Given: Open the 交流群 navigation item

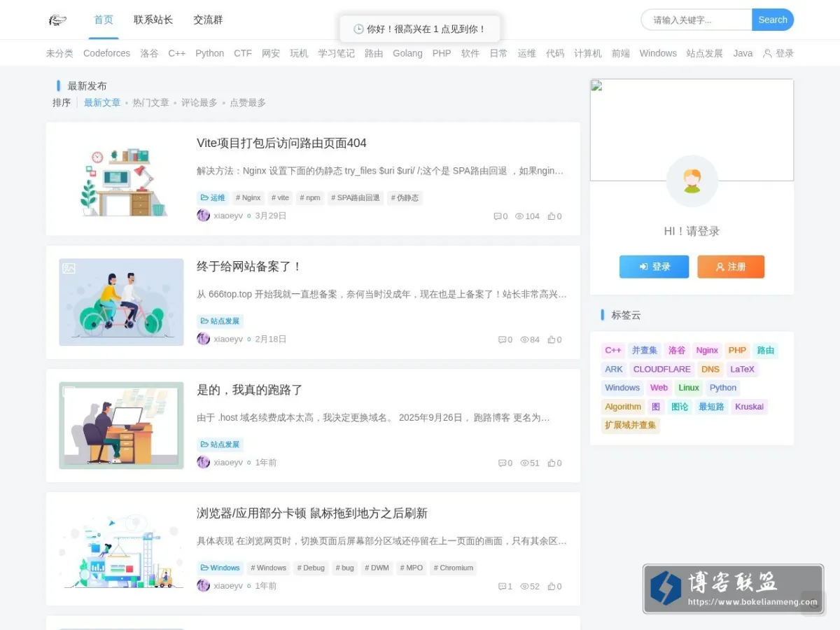Looking at the screenshot, I should point(208,20).
